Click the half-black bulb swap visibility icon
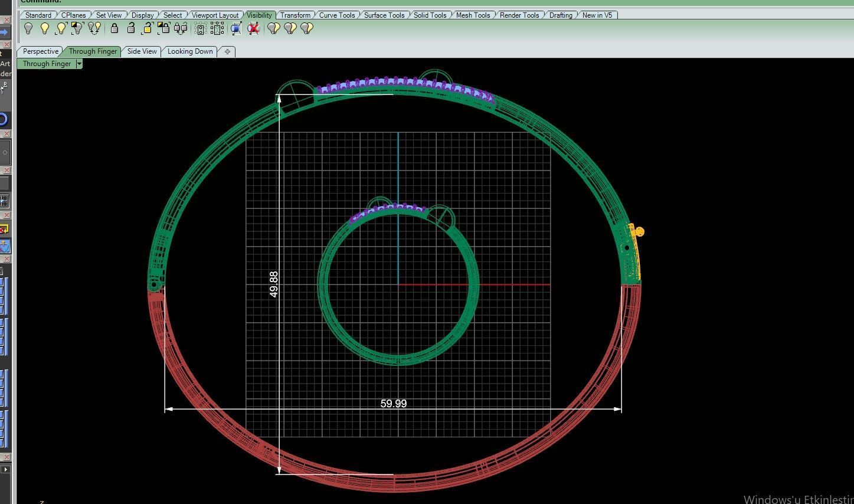The height and width of the screenshot is (504, 854). [x=77, y=28]
